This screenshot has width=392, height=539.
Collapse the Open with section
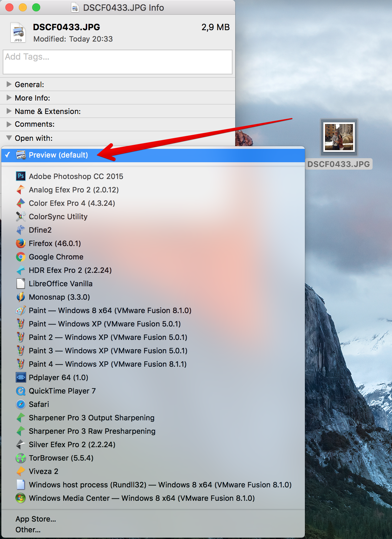click(9, 138)
